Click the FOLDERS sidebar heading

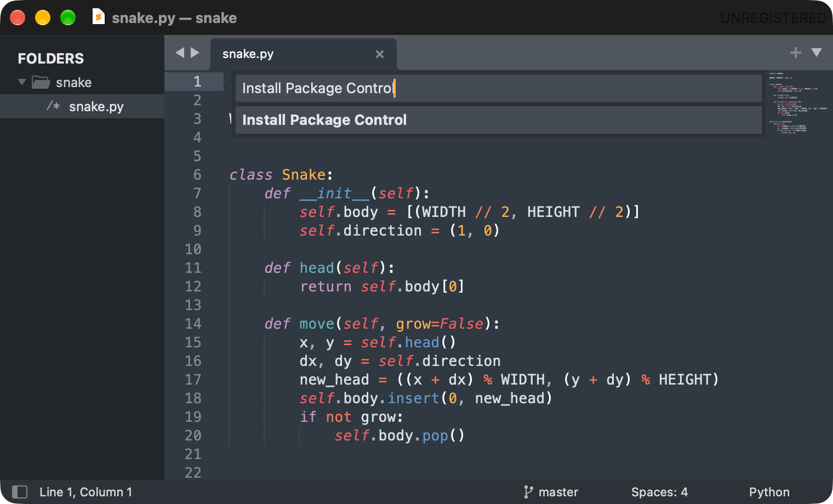[51, 59]
